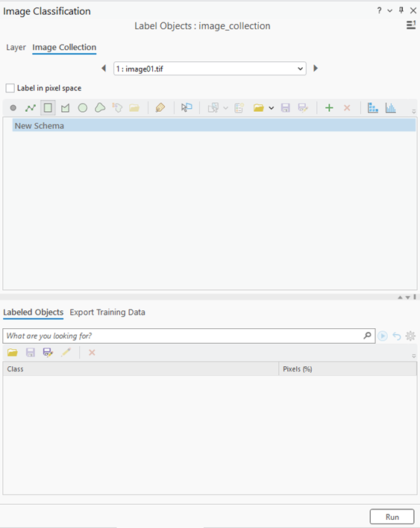Click the pixel histogram chart icon
The height and width of the screenshot is (528, 420).
tap(390, 107)
